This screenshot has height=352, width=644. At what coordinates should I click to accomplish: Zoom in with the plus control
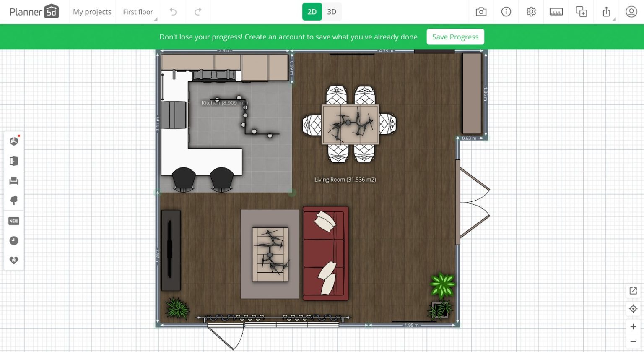point(633,326)
